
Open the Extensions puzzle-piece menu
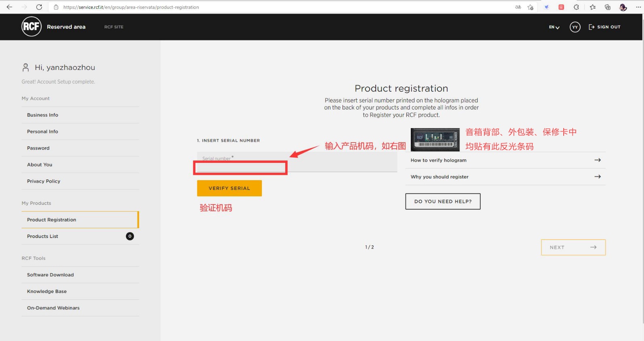[x=576, y=7]
